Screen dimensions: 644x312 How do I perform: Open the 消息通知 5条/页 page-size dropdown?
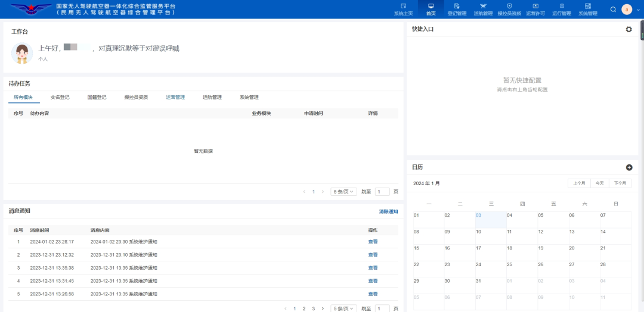coord(344,308)
